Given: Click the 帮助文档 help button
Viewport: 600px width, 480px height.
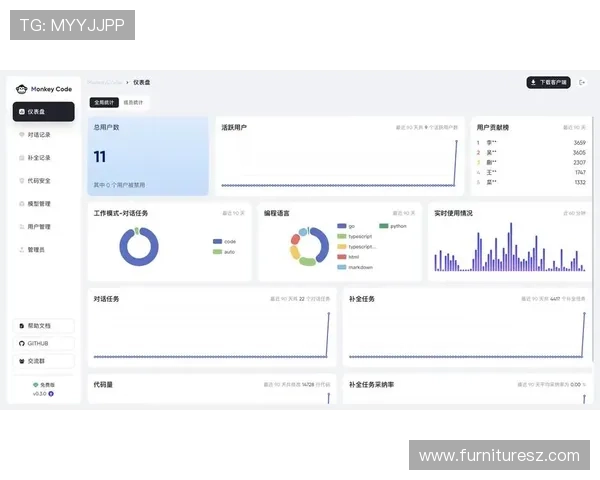Looking at the screenshot, I should (x=44, y=326).
